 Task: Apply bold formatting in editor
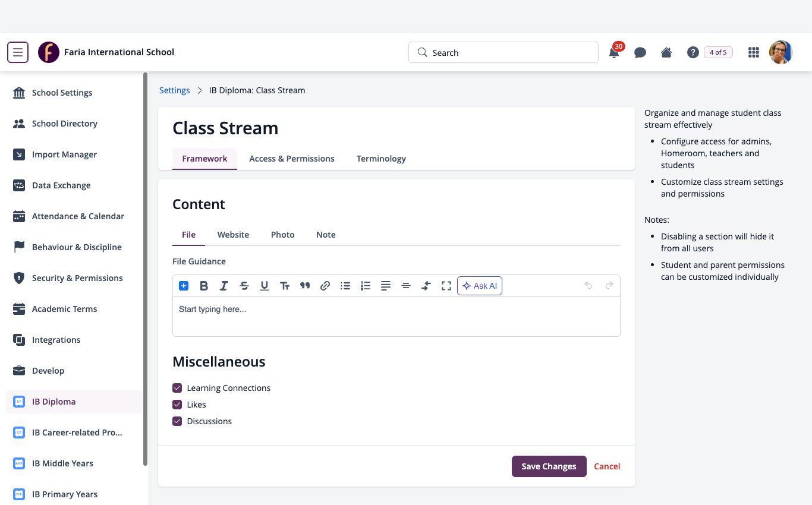[204, 286]
